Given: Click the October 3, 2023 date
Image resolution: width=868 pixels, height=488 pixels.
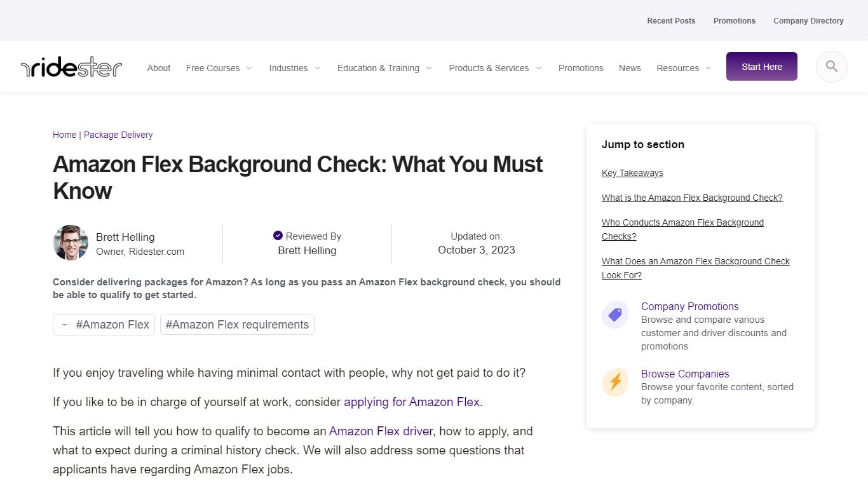Looking at the screenshot, I should coord(477,250).
